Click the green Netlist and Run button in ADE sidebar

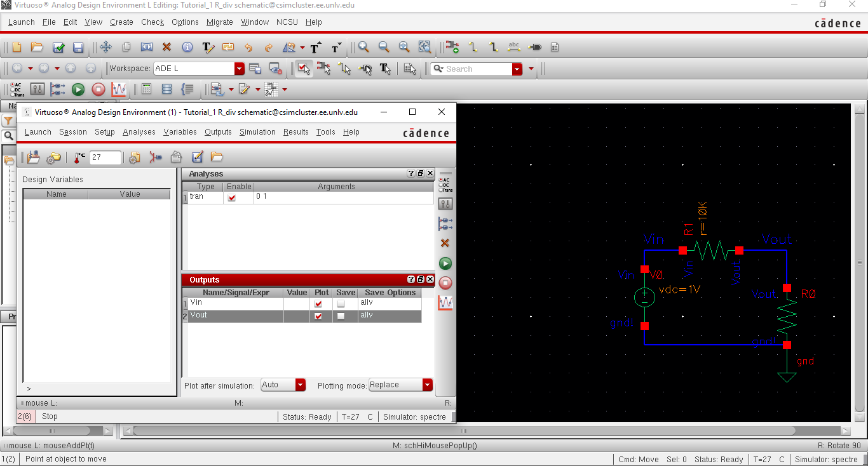445,263
